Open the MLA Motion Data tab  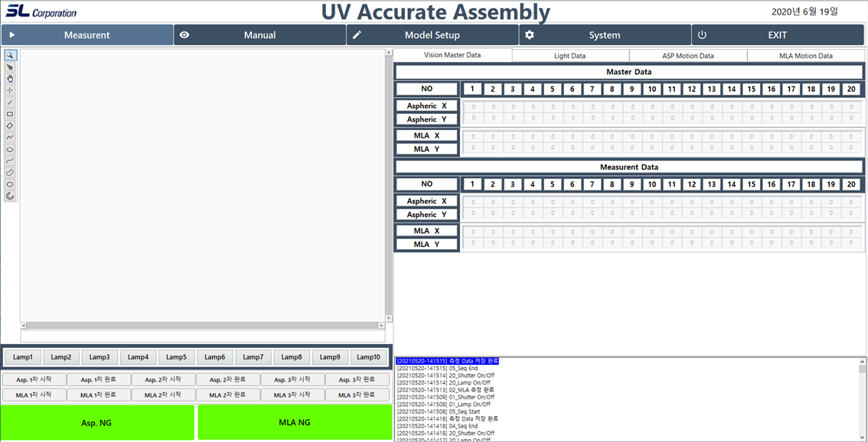805,56
